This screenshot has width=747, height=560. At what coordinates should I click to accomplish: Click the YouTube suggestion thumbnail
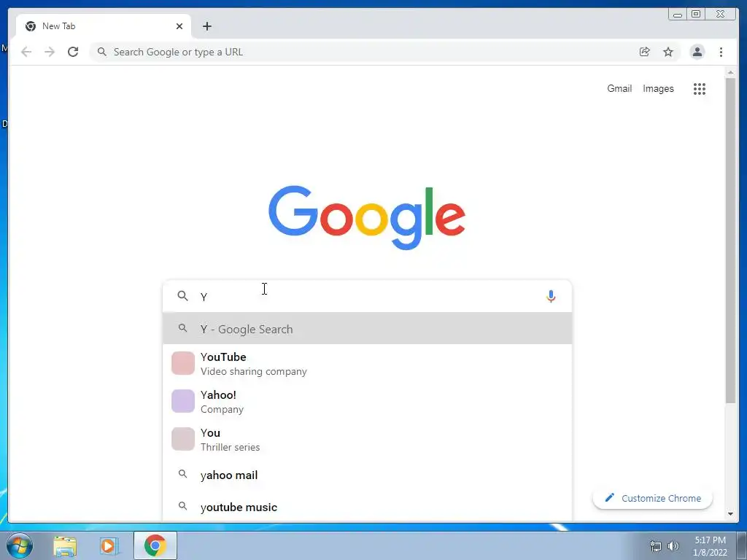183,363
